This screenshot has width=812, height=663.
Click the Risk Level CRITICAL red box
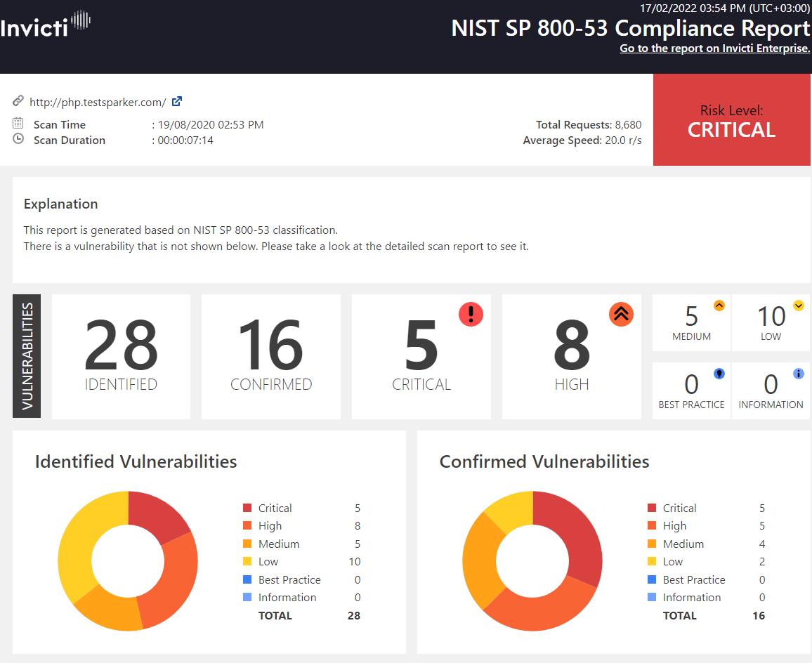pos(732,119)
